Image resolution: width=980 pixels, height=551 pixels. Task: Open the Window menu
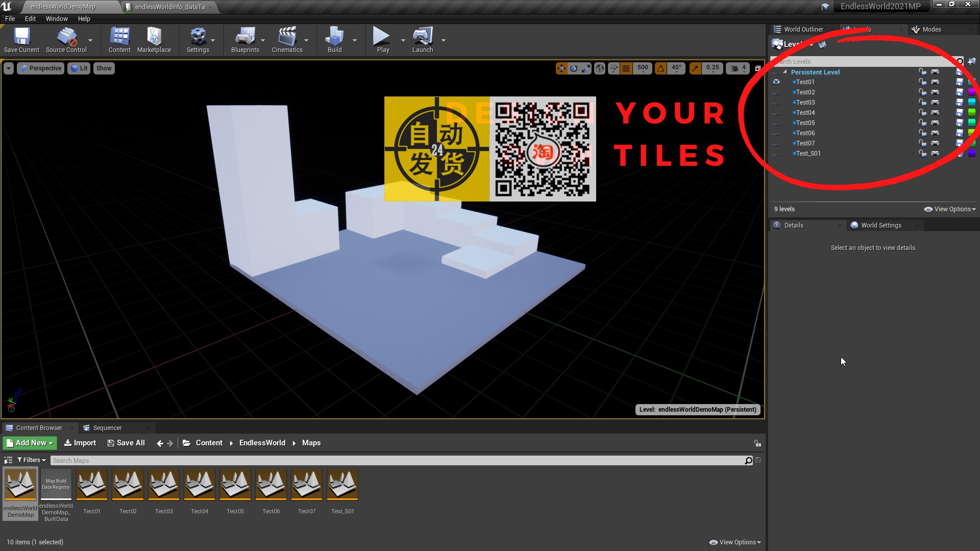(x=56, y=18)
